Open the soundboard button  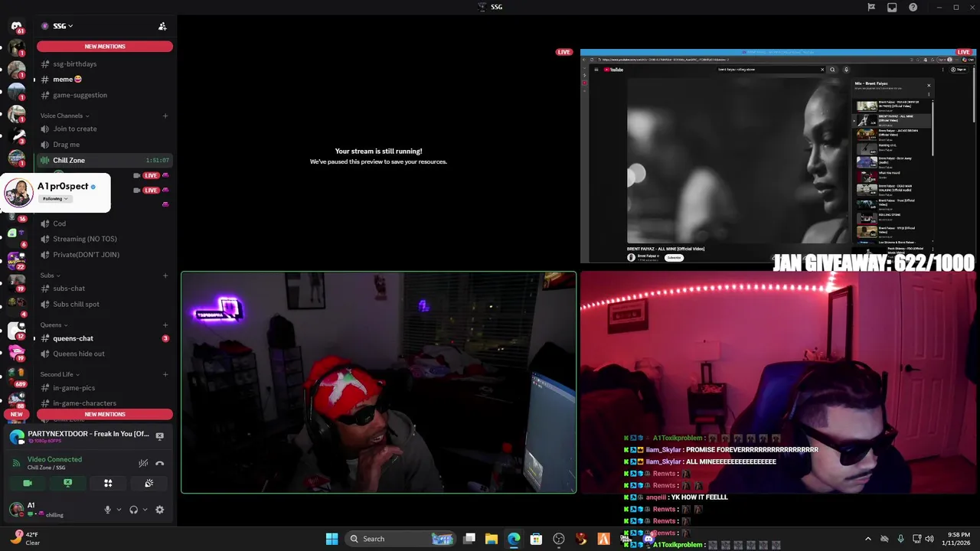click(x=149, y=483)
